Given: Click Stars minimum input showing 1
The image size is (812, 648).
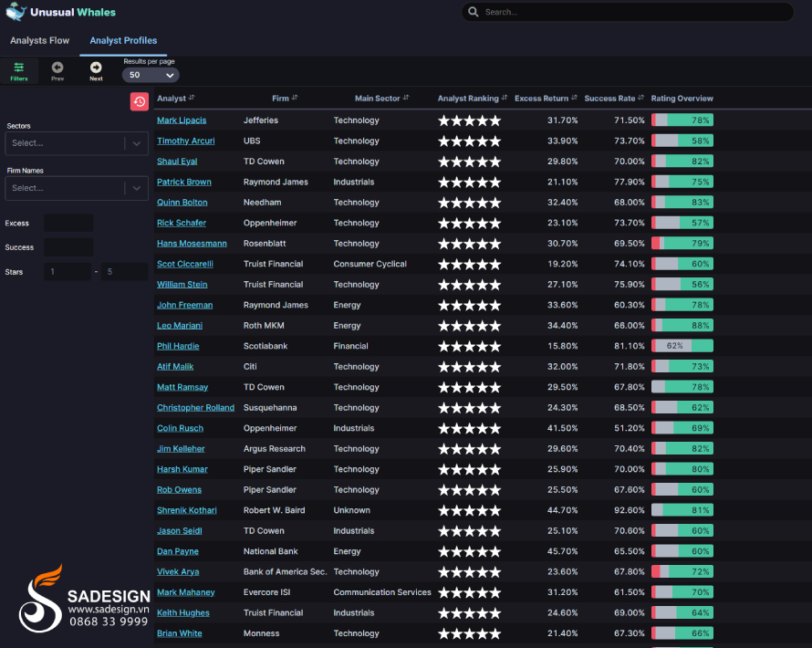Looking at the screenshot, I should click(x=68, y=272).
